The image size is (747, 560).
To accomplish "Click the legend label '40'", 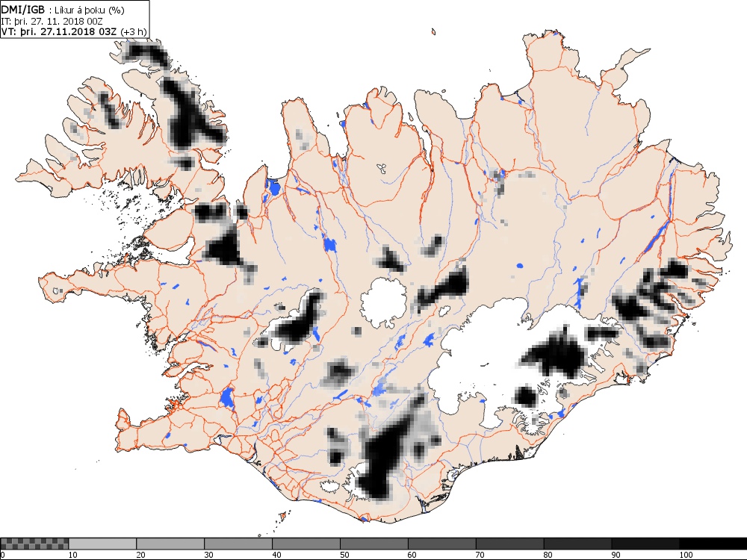I will tap(277, 555).
